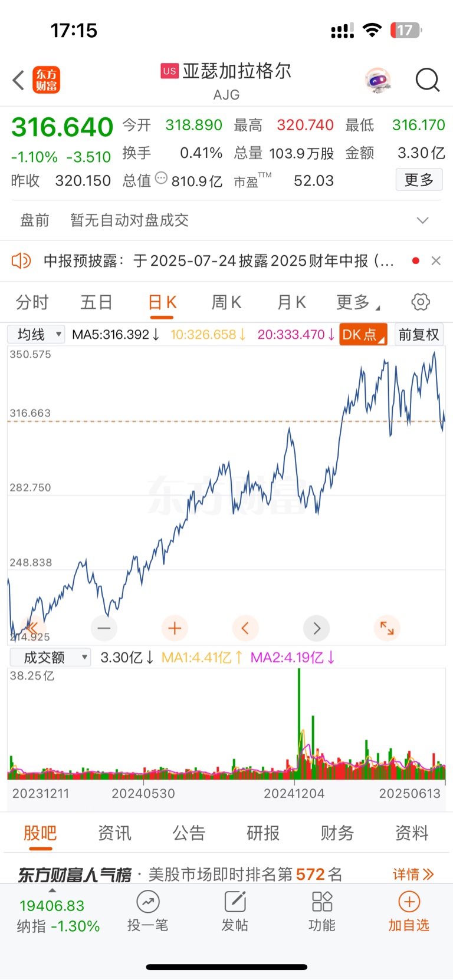The image size is (453, 980).
Task: Tap the 20:333.470 MA readout
Action: click(x=296, y=335)
